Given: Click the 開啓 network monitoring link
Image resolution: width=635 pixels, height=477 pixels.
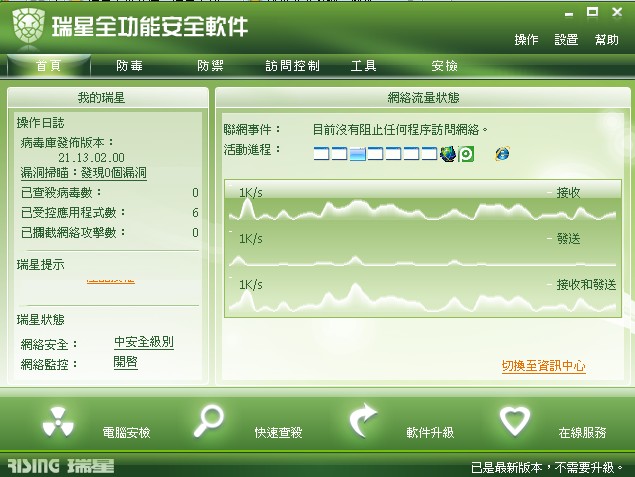Looking at the screenshot, I should (x=126, y=362).
